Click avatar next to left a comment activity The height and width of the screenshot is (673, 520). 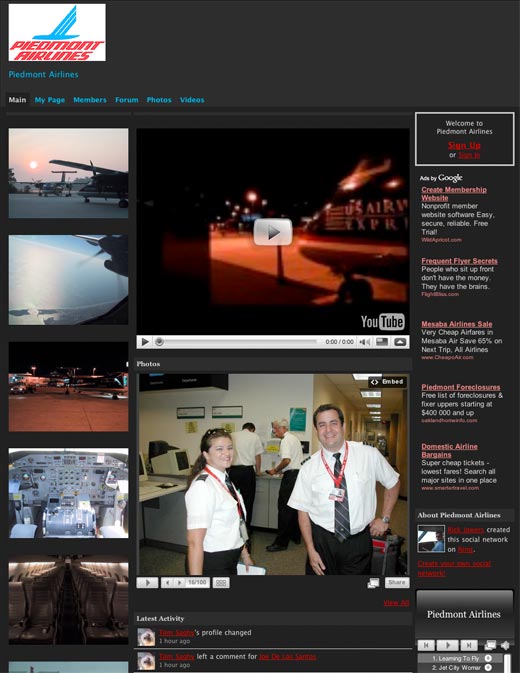[x=146, y=661]
